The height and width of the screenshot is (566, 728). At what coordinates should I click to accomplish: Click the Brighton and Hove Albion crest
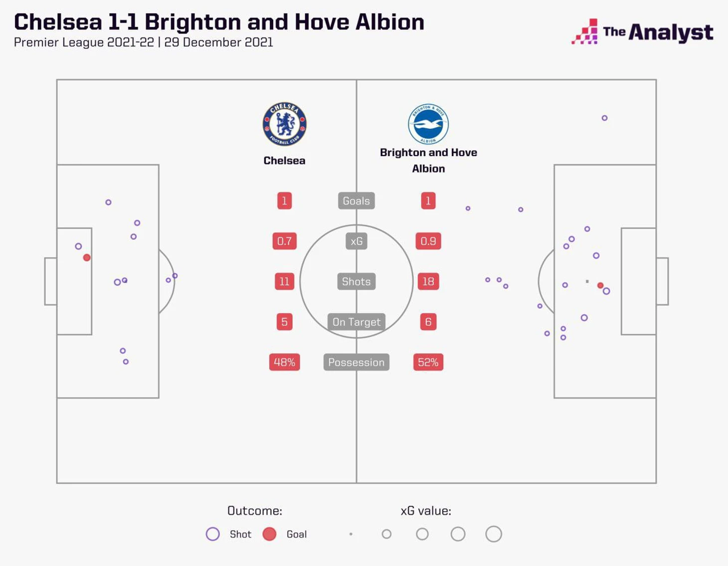coord(428,124)
